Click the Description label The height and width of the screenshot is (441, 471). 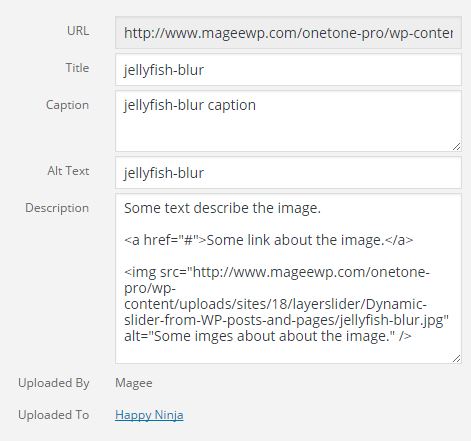57,208
